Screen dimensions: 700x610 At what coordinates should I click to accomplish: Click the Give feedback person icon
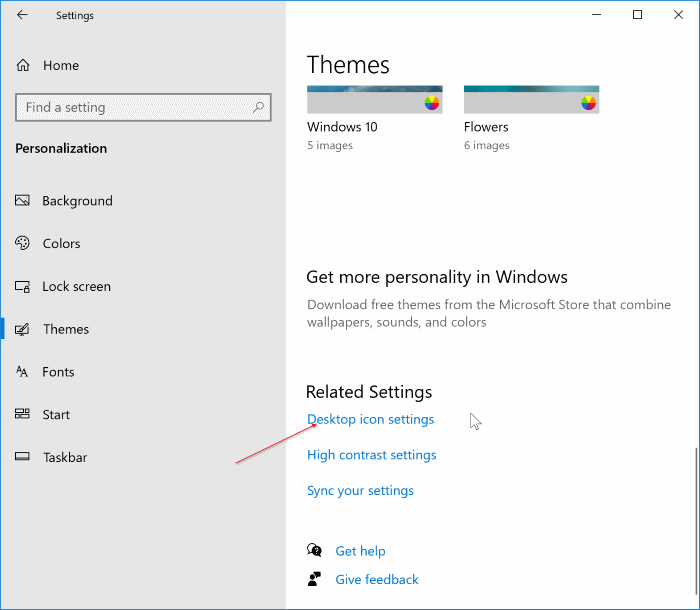[314, 579]
